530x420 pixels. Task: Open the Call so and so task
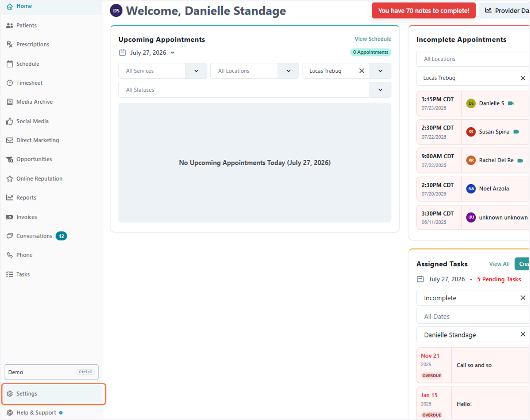473,365
